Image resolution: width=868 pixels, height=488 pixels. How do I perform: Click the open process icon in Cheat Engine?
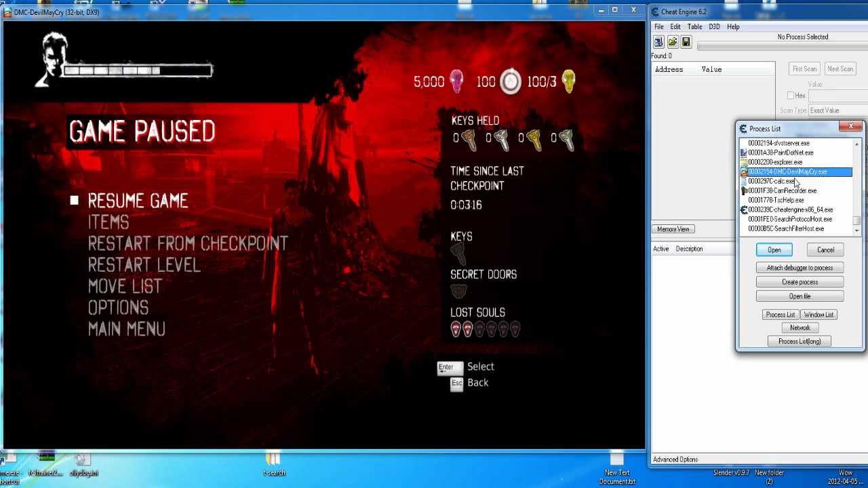658,43
